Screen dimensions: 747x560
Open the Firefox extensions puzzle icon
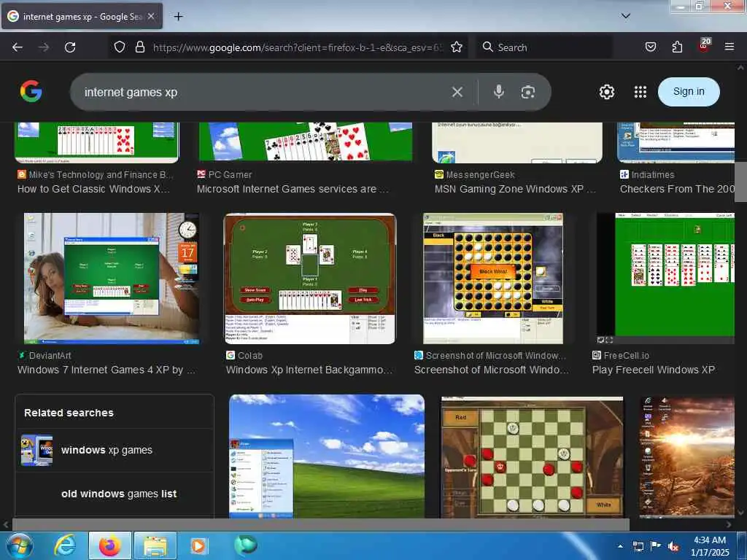tap(677, 47)
